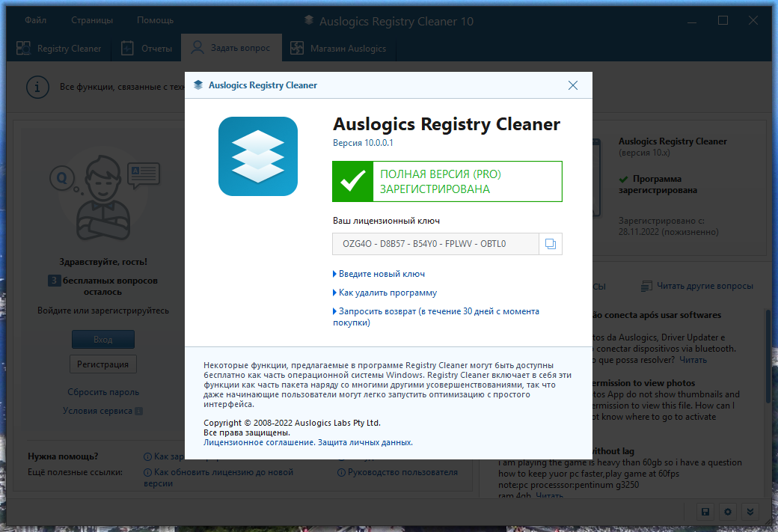
Task: Click the green checkmark registration badge
Action: (353, 181)
